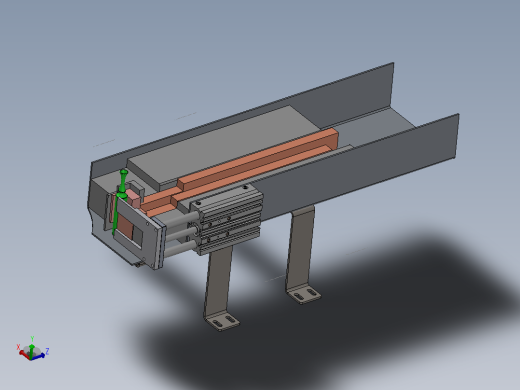The width and height of the screenshot is (520, 390).
Task: Select the long upper orange rail
Action: click(258, 159)
